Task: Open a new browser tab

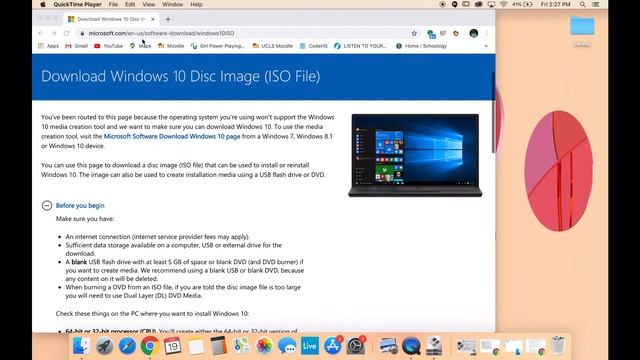Action: (x=168, y=19)
